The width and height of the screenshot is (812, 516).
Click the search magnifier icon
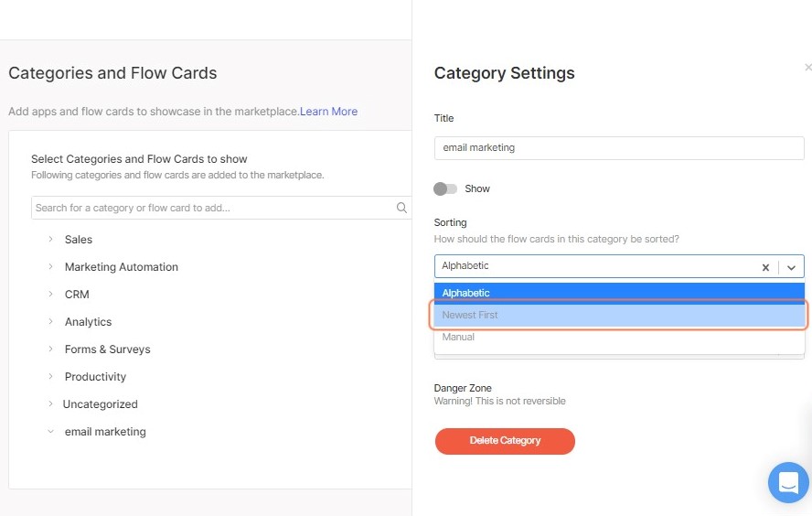click(x=401, y=208)
